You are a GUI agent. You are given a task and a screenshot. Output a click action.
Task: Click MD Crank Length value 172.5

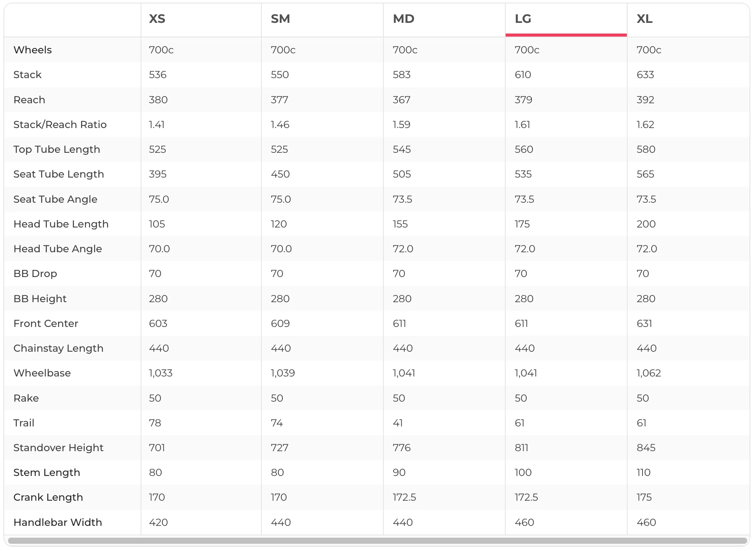(x=404, y=497)
